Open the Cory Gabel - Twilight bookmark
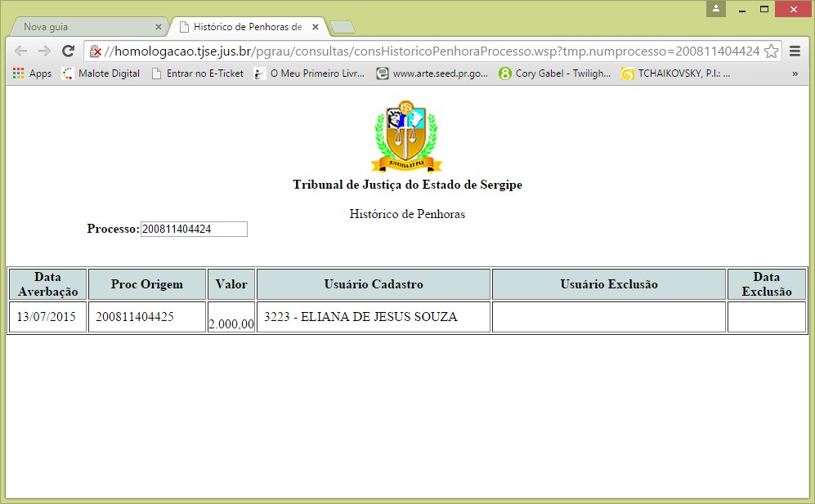Viewport: 815px width, 504px height. click(x=554, y=74)
